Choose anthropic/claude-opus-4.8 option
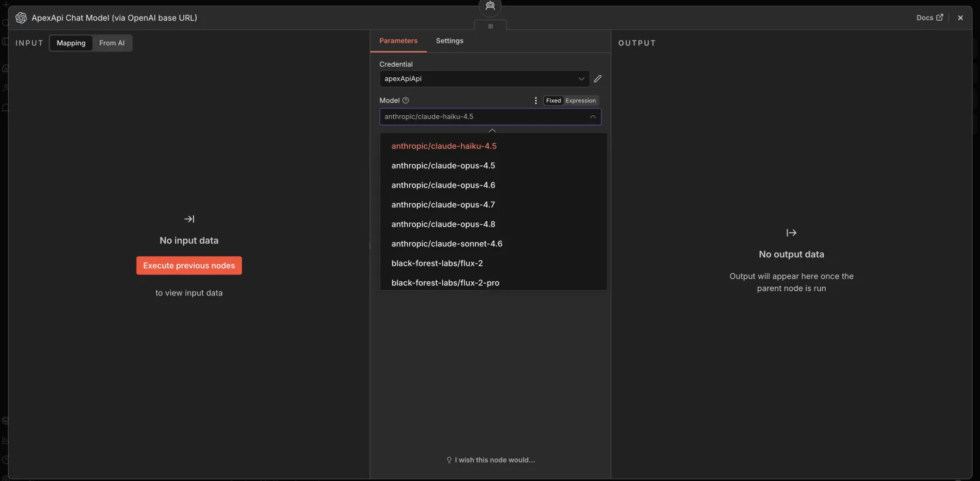Image resolution: width=980 pixels, height=481 pixels. tap(493, 224)
